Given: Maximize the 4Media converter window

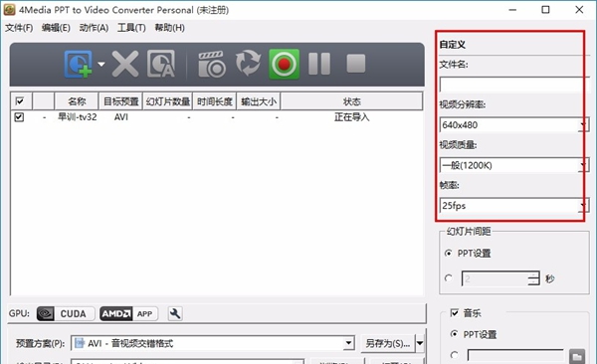Looking at the screenshot, I should pyautogui.click(x=545, y=10).
